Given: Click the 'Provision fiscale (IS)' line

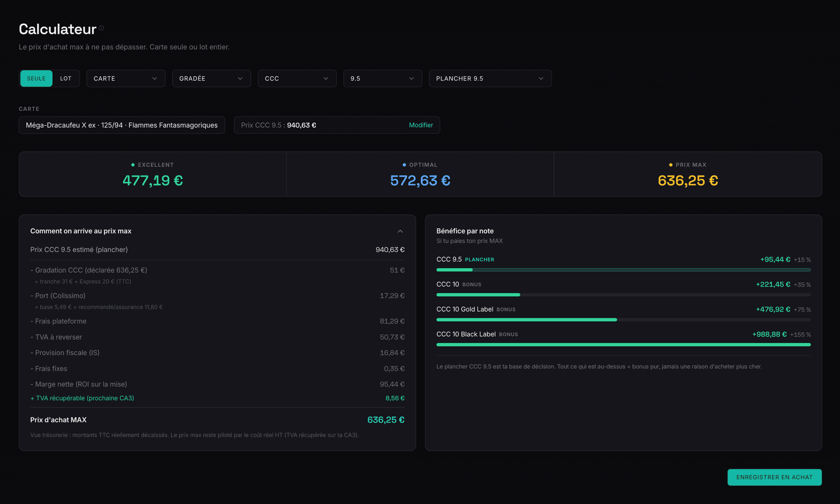Looking at the screenshot, I should coord(217,353).
